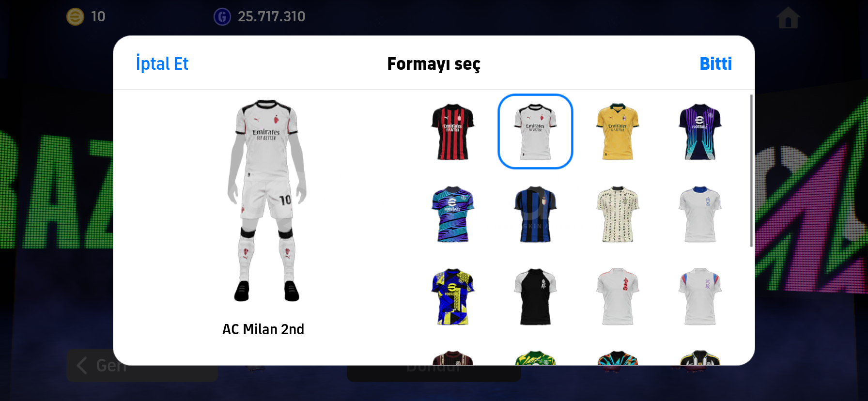868x401 pixels.
Task: Tap the blue GP currency icon
Action: (222, 17)
